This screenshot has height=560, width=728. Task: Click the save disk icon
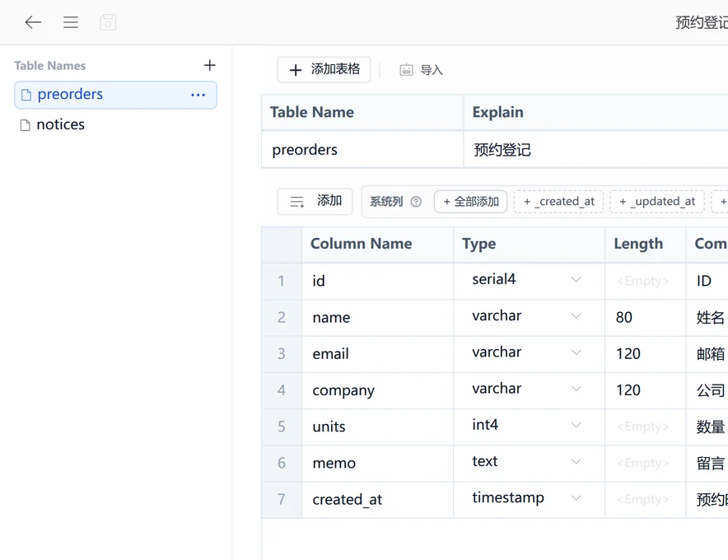(x=108, y=22)
